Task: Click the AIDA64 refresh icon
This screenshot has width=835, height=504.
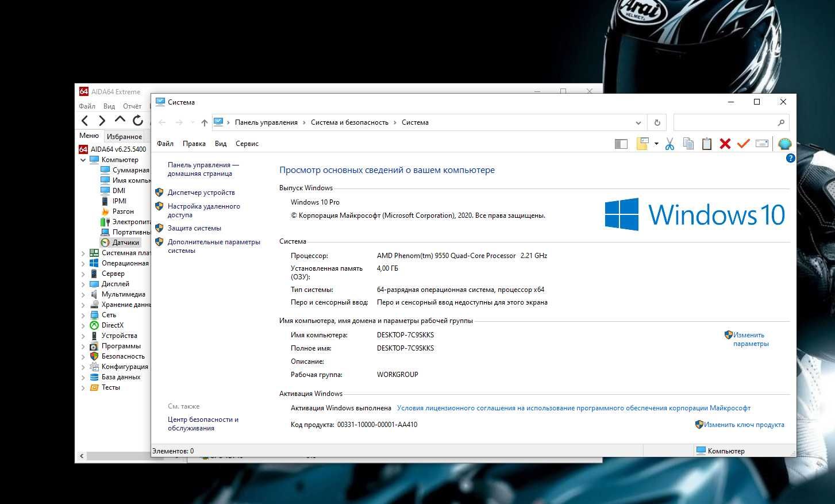Action: pyautogui.click(x=137, y=120)
